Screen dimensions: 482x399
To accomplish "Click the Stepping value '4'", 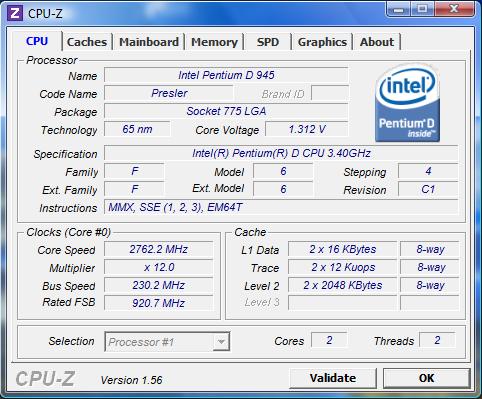I will (428, 171).
